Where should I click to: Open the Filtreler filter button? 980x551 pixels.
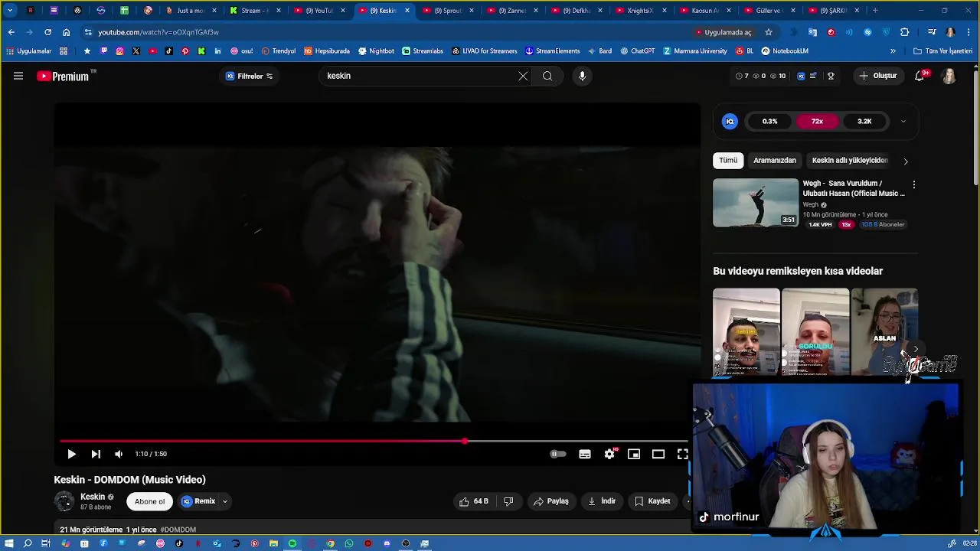pos(250,76)
